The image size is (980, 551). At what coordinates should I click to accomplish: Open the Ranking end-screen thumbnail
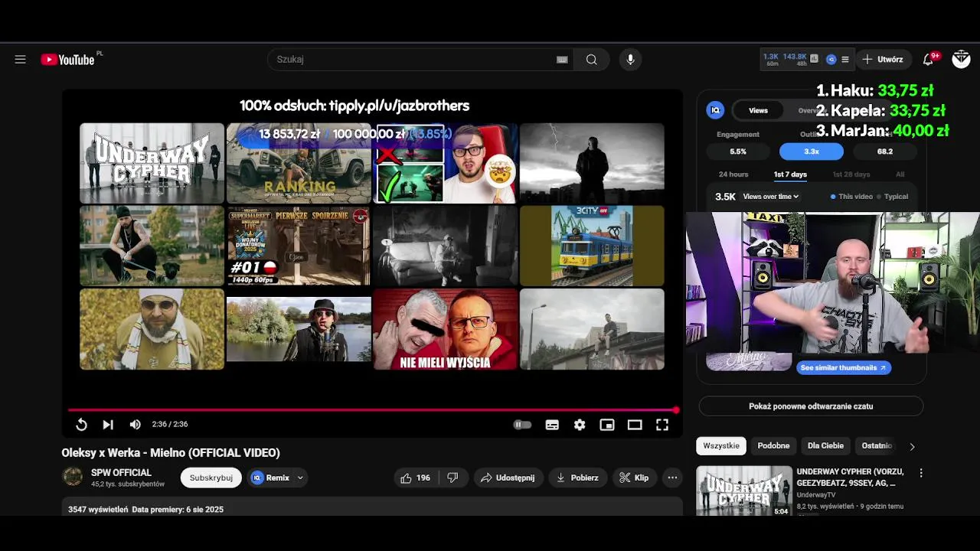tap(299, 163)
